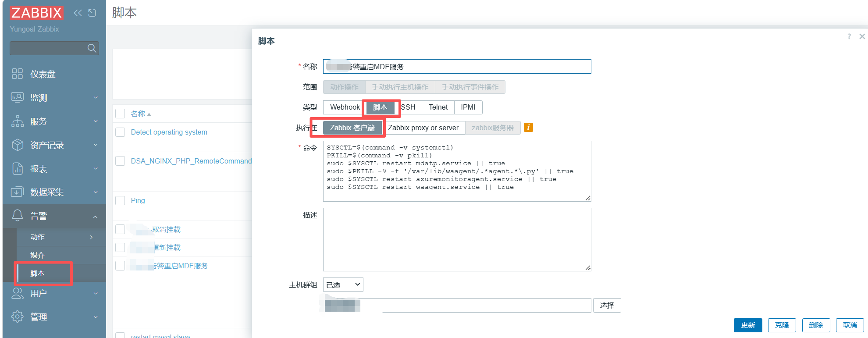Select Telnet script type

(438, 107)
